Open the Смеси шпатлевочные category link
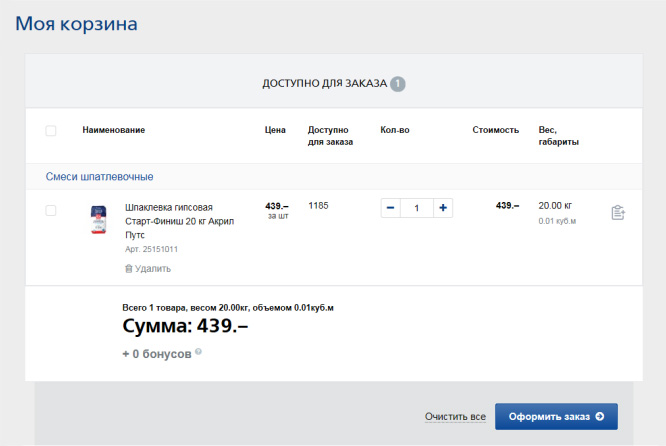The width and height of the screenshot is (666, 446). [99, 176]
